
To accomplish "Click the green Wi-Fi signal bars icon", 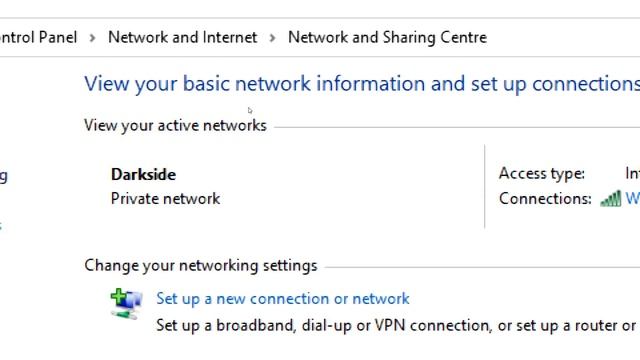I will (x=611, y=199).
